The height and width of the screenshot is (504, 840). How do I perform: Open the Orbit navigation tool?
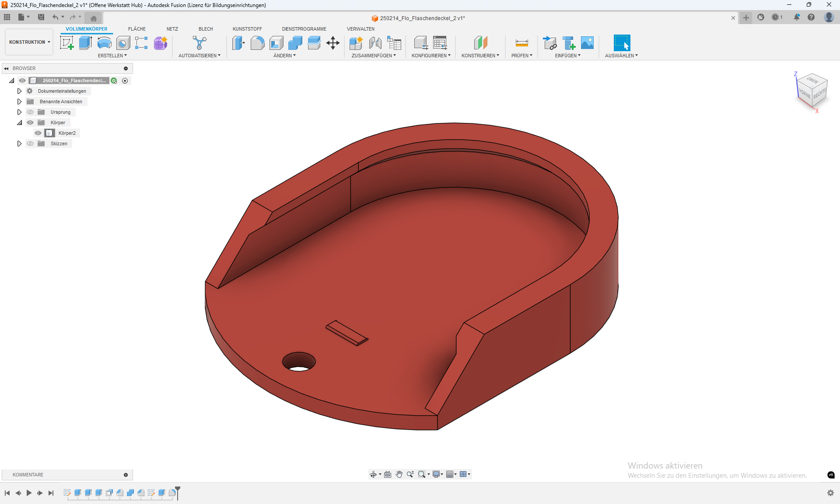pyautogui.click(x=373, y=474)
